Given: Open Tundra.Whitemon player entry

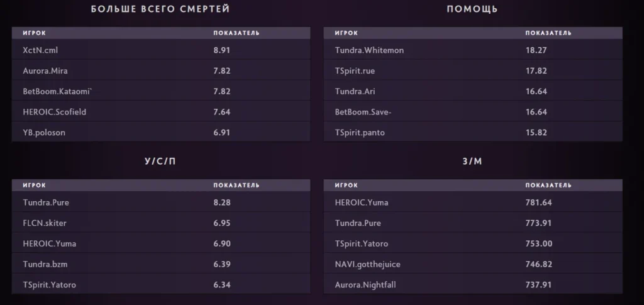Looking at the screenshot, I should pos(369,50).
